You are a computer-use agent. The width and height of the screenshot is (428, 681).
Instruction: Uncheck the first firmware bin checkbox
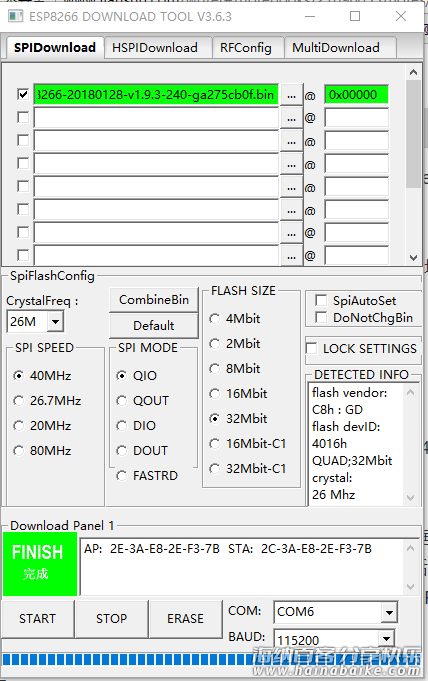point(23,94)
